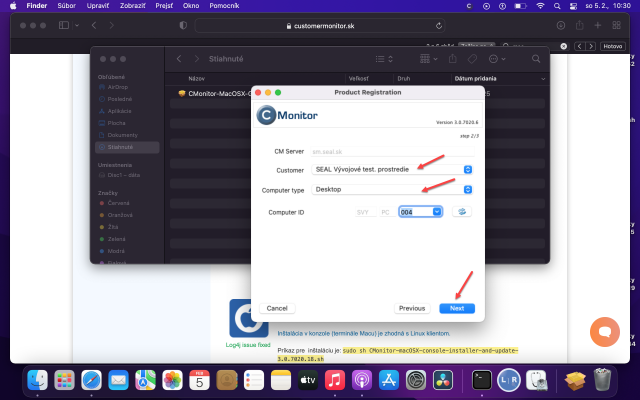Open Spotlight search in the menu bar
Viewport: 640px width, 400px height.
(557, 6)
